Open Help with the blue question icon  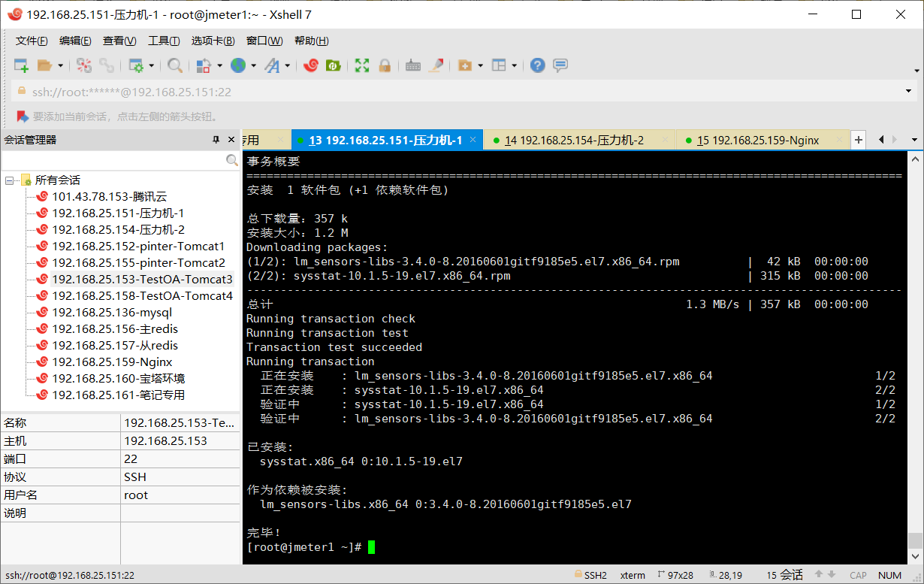click(x=537, y=65)
